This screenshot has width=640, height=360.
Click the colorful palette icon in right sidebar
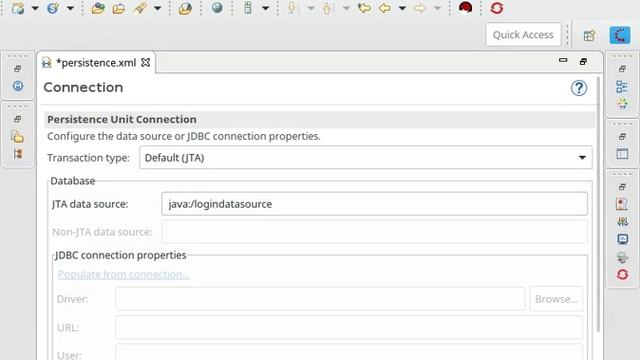622,104
